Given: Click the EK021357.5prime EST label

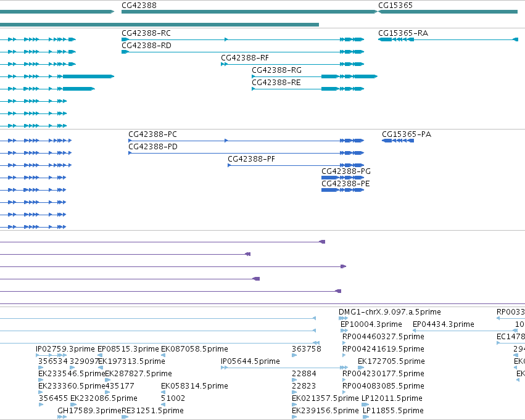Looking at the screenshot, I should click(x=325, y=398).
